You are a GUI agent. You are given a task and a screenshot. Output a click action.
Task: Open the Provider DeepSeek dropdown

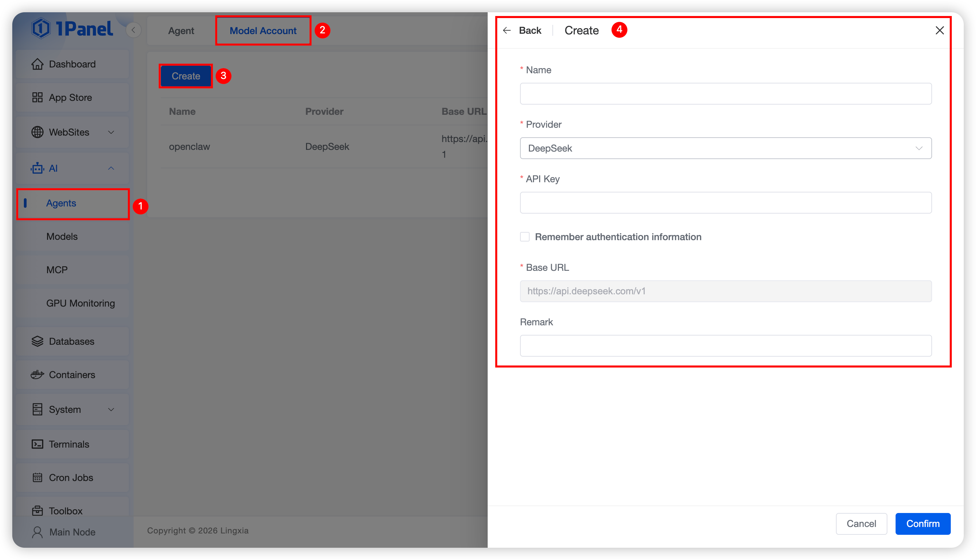point(726,149)
